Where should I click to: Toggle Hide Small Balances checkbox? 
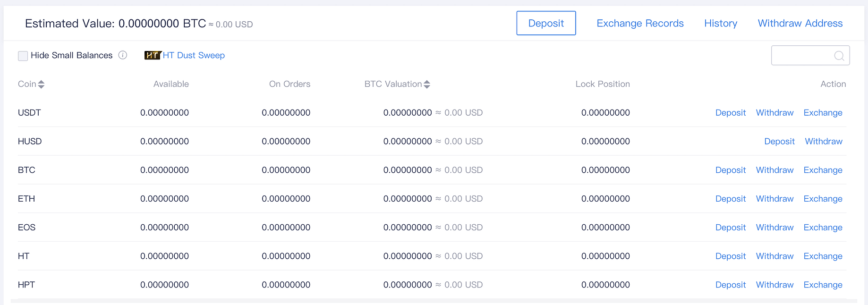pyautogui.click(x=23, y=56)
